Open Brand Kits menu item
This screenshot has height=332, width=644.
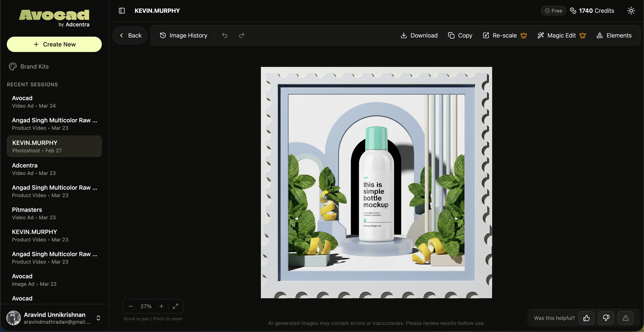(x=34, y=66)
